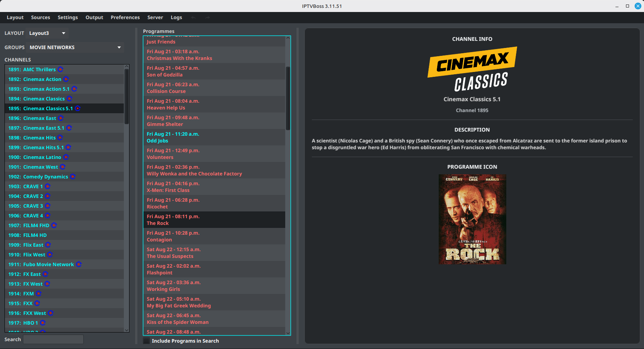Image resolution: width=644 pixels, height=349 pixels.
Task: Click the catch-up icon beside CRAVE 2
Action: pos(48,196)
